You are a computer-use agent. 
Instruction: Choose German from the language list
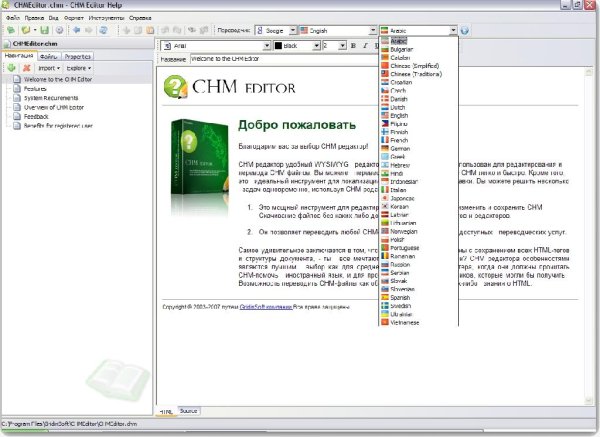(x=419, y=148)
